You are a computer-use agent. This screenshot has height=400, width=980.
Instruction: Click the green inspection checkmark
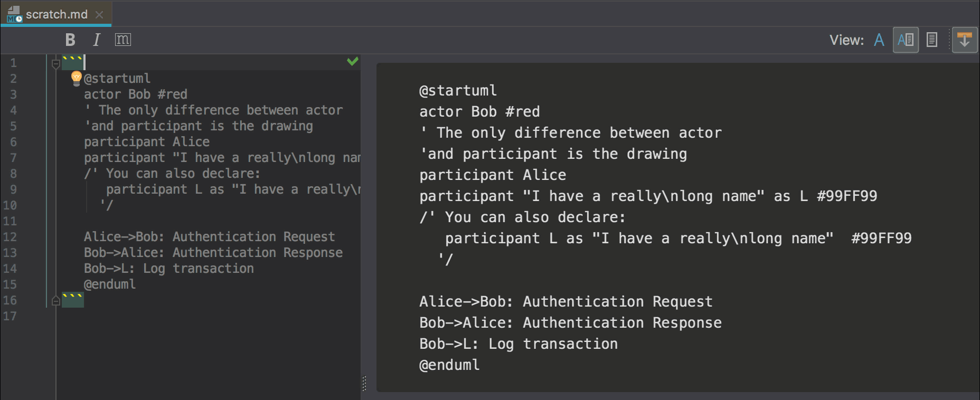pyautogui.click(x=353, y=61)
